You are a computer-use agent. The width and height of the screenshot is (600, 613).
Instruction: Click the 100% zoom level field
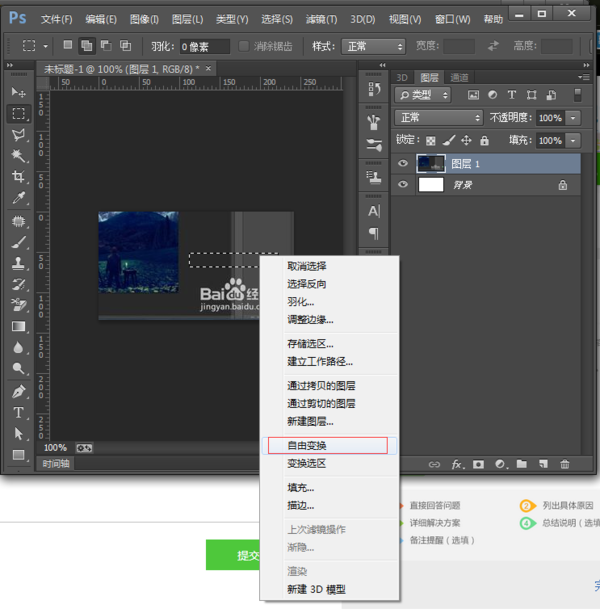click(55, 448)
